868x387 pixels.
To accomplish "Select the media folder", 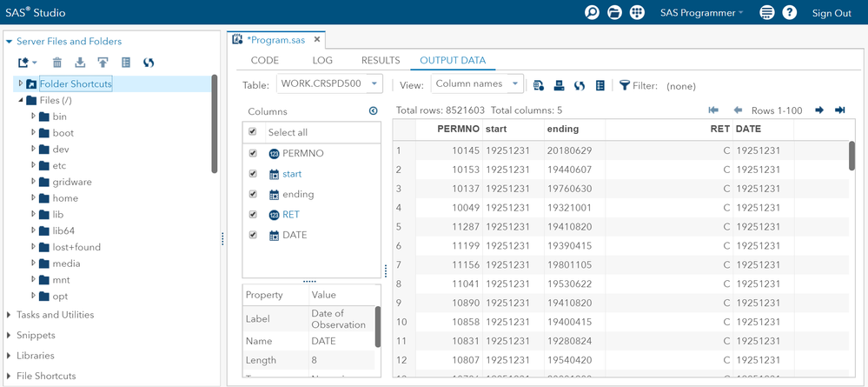I will (66, 264).
